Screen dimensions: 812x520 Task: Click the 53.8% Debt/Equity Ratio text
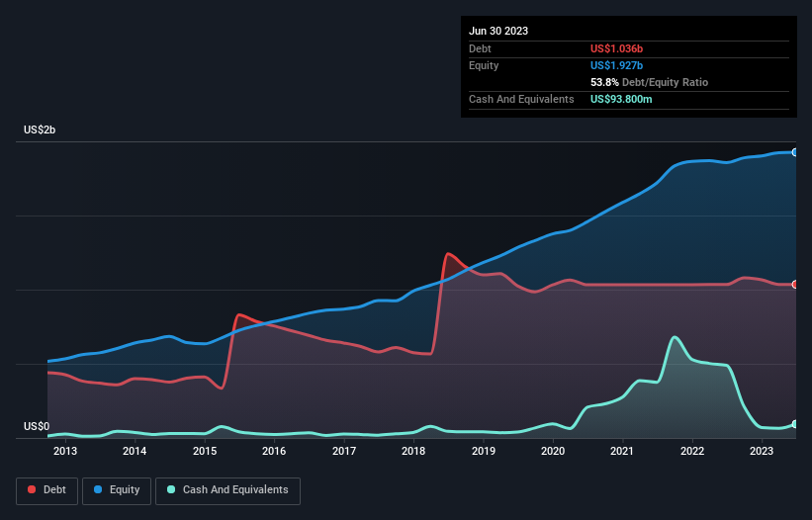point(649,82)
